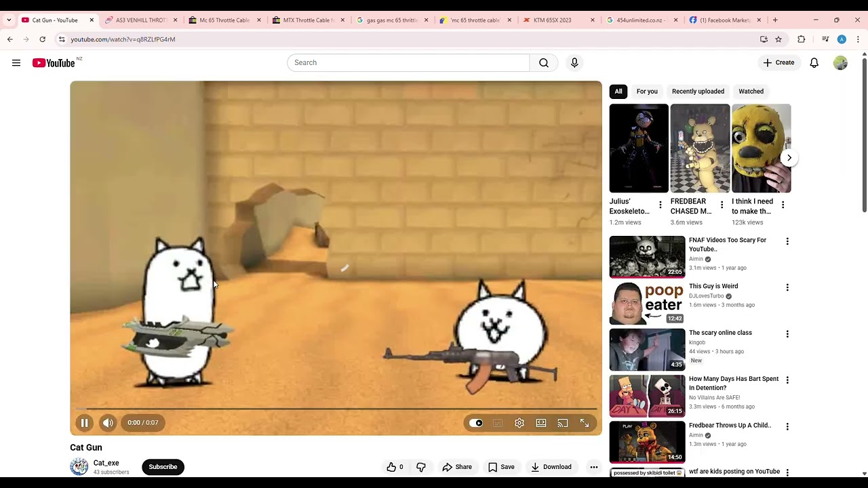Click the address bar URL
This screenshot has height=488, width=868.
(123, 39)
